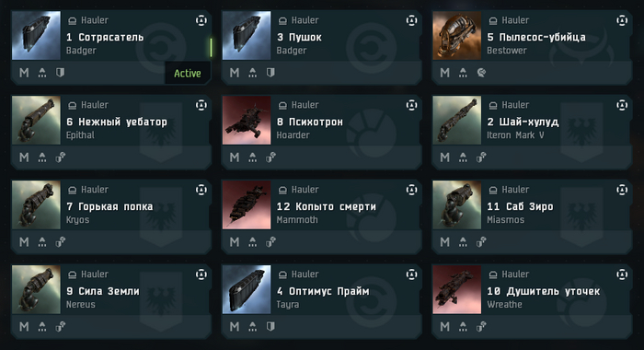This screenshot has width=644, height=350.
Task: Select ship name 2 Шай-хулуд
Action: pyautogui.click(x=523, y=122)
